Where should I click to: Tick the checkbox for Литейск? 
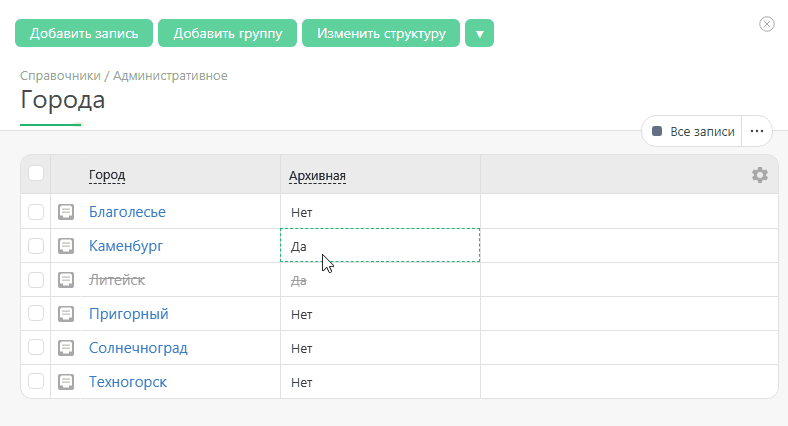click(x=36, y=280)
